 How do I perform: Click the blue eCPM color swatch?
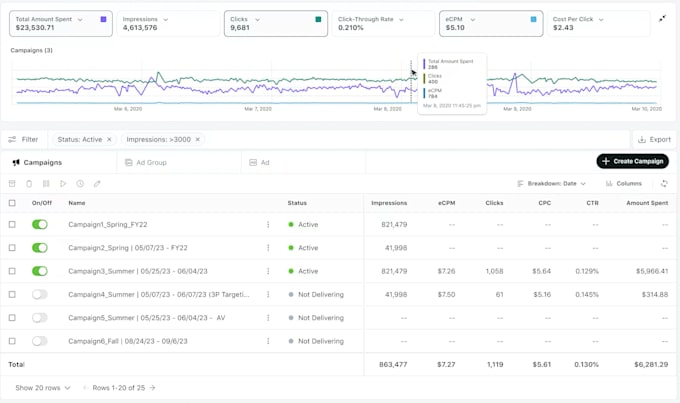point(534,19)
